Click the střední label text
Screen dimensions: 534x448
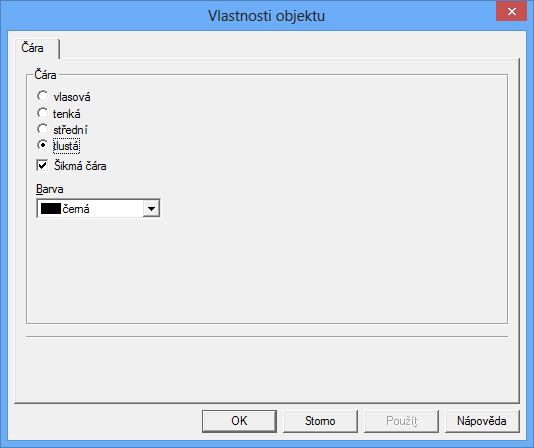tap(70, 130)
